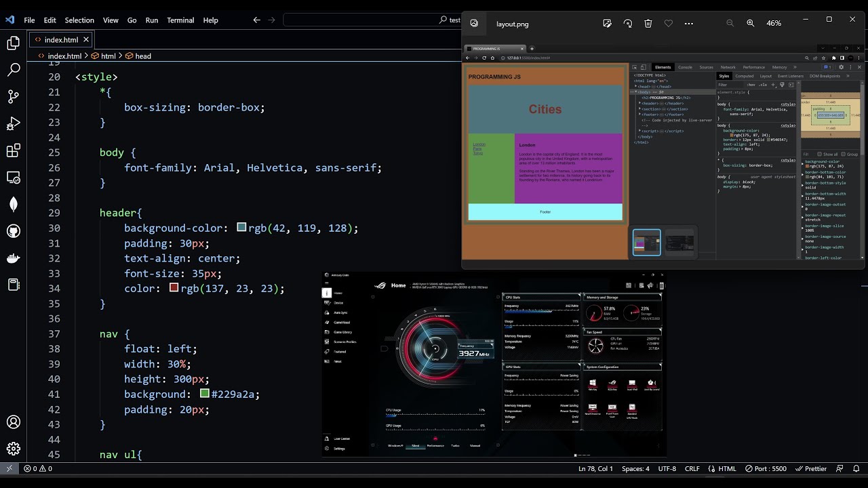
Task: Open User Center in Armoury Crate
Action: (337, 439)
